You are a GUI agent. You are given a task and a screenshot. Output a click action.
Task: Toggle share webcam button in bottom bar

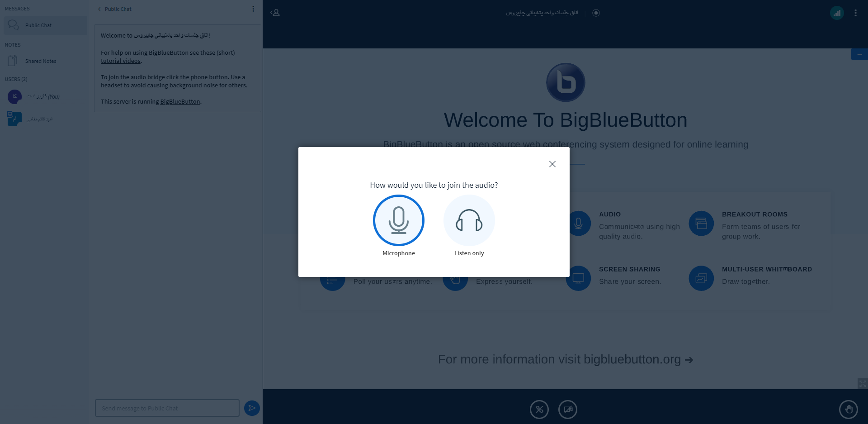[568, 410]
